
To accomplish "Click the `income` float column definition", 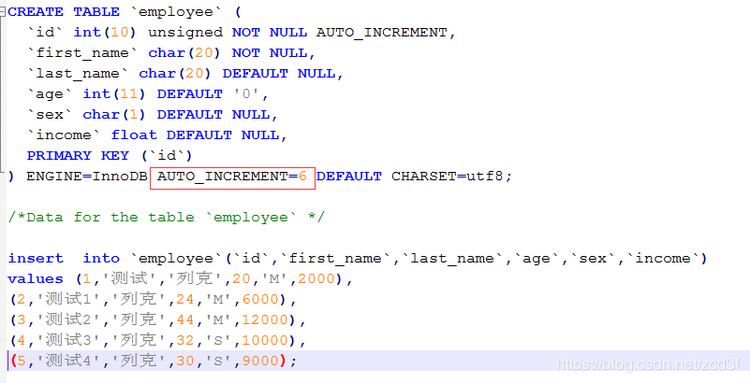I will (x=157, y=135).
